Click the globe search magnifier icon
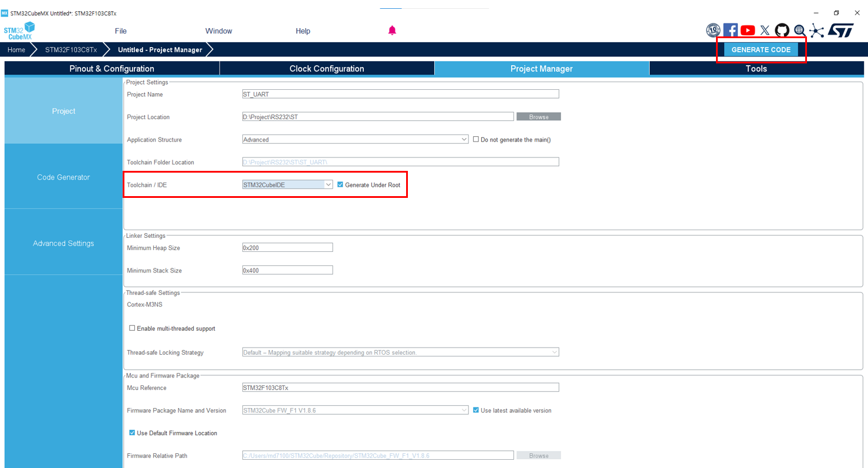Screen dimensions: 868x468 (x=799, y=31)
